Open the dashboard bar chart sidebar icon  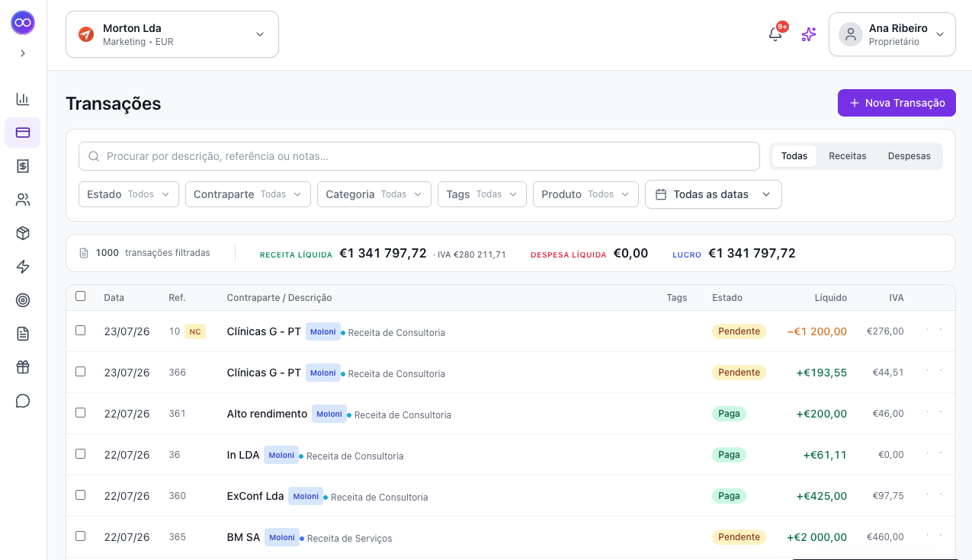click(x=23, y=99)
